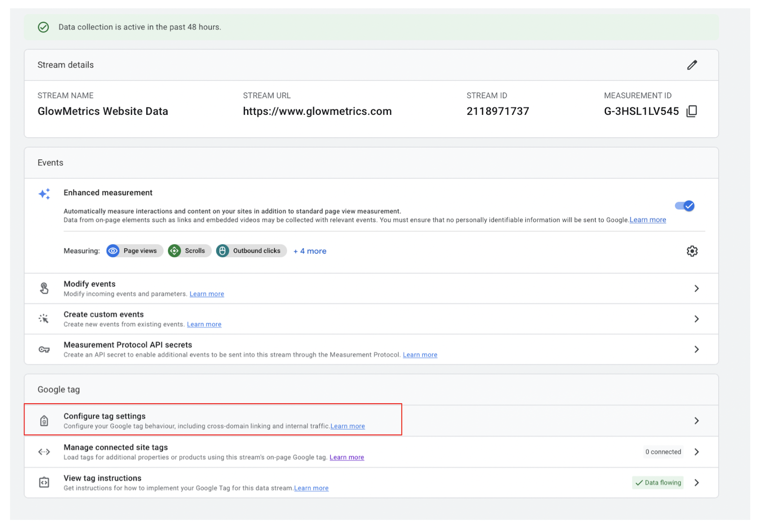768x532 pixels.
Task: Toggle Enhanced measurement switch off
Action: (x=684, y=206)
